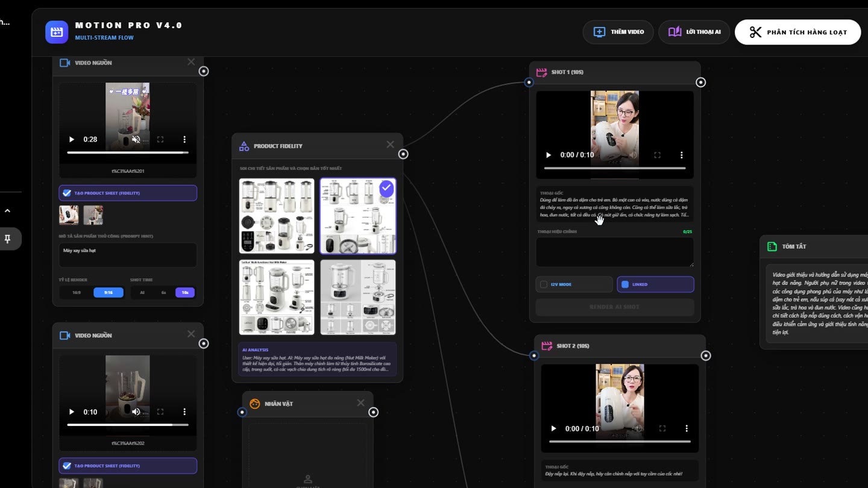Close the Video Nguồn node showing 0:28
868x488 pixels.
click(191, 62)
